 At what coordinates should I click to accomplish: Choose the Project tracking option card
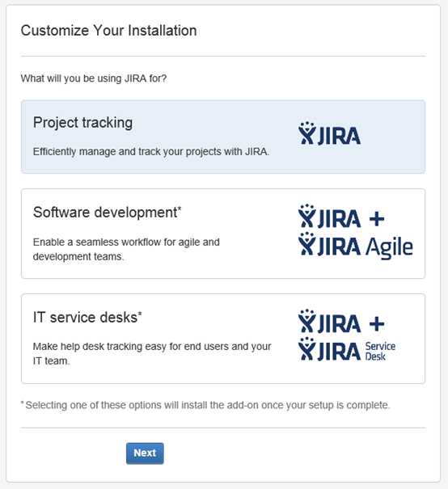(223, 137)
